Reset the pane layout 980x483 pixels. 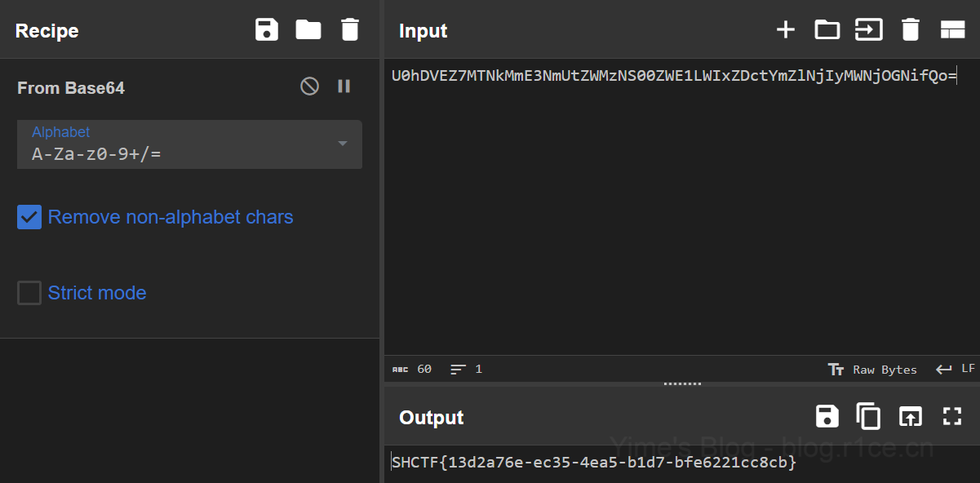(x=952, y=30)
